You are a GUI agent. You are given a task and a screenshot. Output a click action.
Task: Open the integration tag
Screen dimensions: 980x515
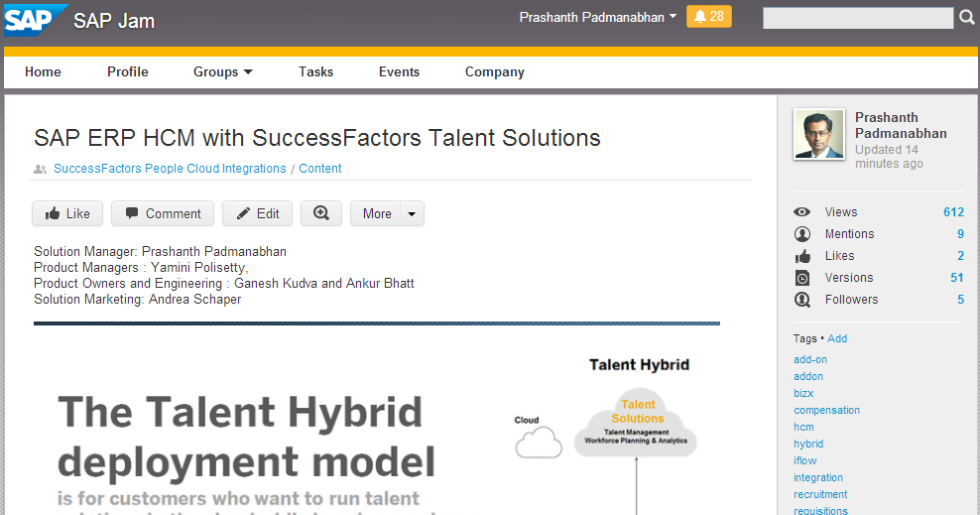point(818,477)
